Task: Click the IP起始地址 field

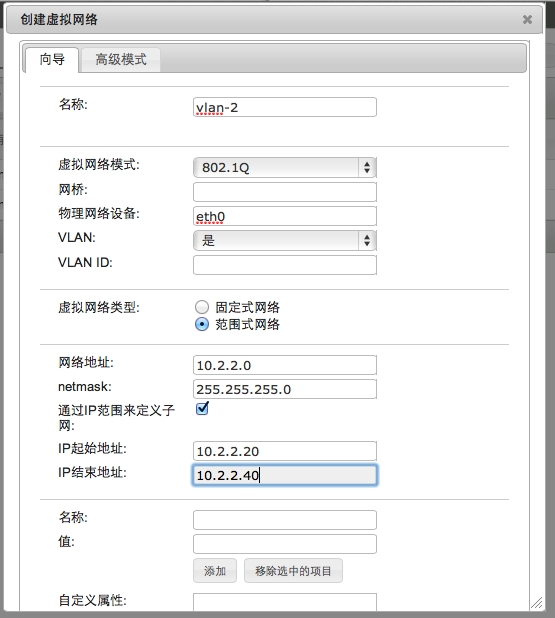Action: tap(285, 451)
